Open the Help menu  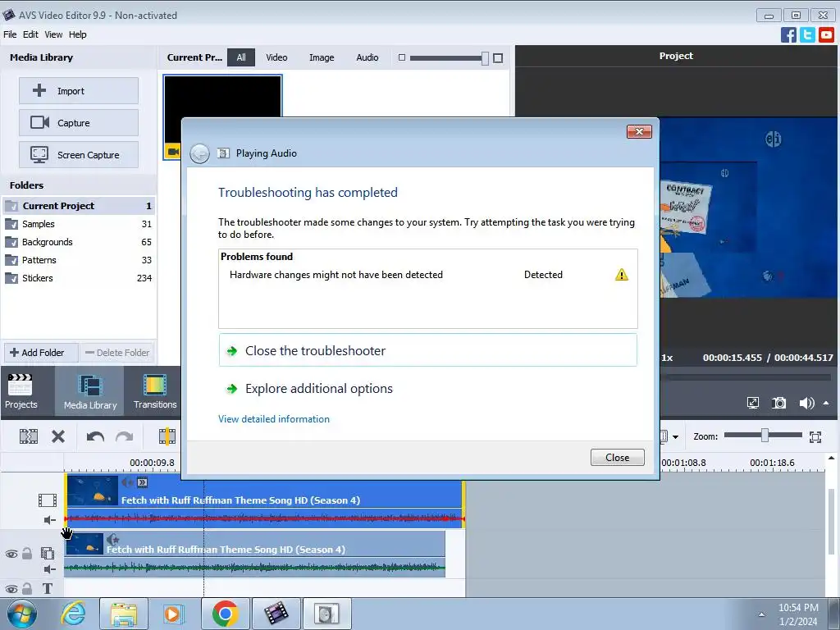tap(78, 34)
